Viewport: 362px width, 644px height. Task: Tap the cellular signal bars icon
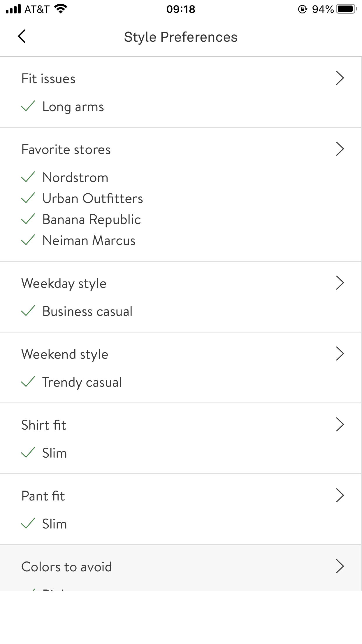pos(13,9)
